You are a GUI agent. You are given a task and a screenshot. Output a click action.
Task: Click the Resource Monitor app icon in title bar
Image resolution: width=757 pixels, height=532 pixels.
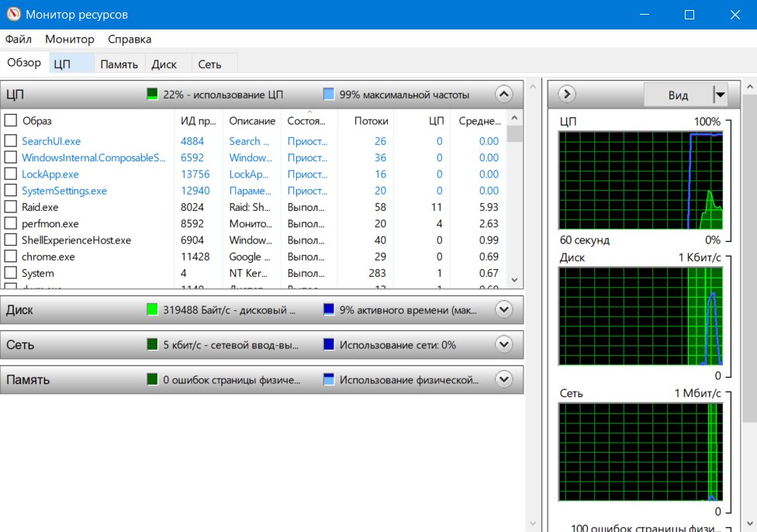(13, 14)
